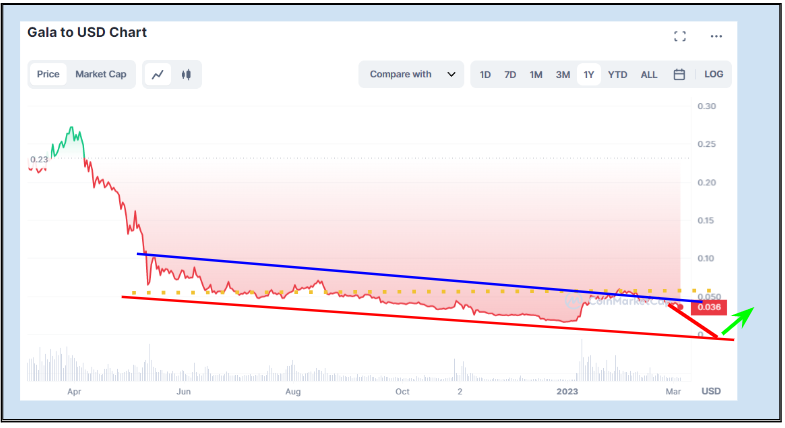Open the fullscreen chart view icon
This screenshot has height=428, width=785.
[679, 36]
